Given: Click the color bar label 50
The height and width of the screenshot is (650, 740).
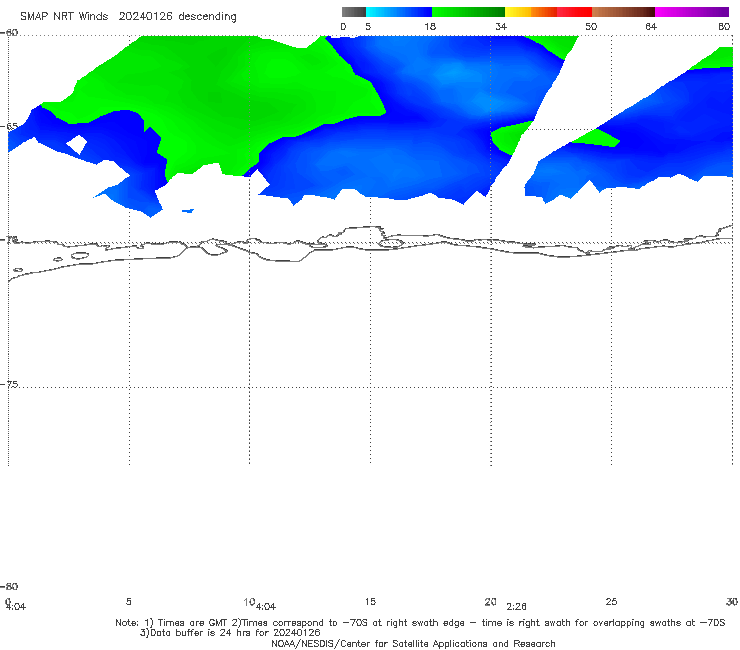Looking at the screenshot, I should coord(591,27).
